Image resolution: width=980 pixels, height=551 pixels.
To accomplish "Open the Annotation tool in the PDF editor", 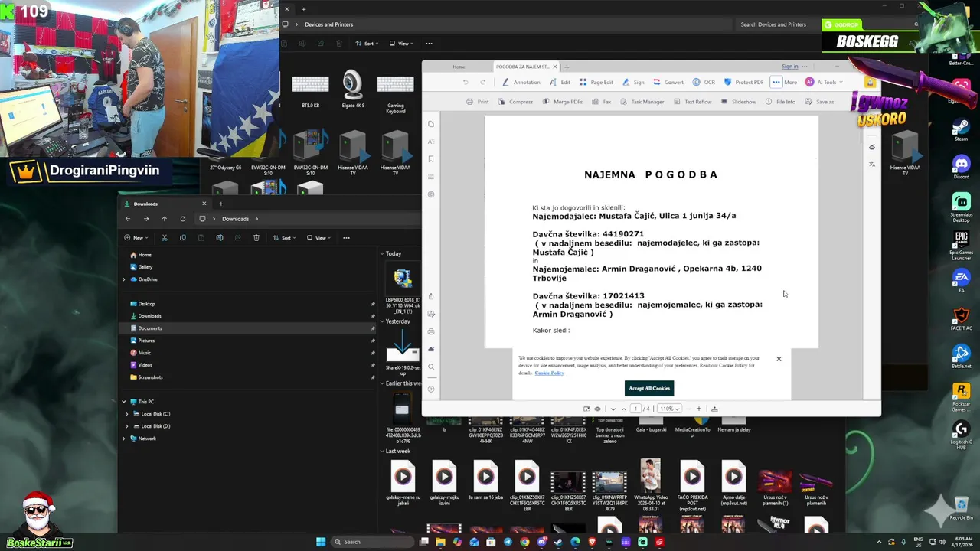I will pos(521,82).
